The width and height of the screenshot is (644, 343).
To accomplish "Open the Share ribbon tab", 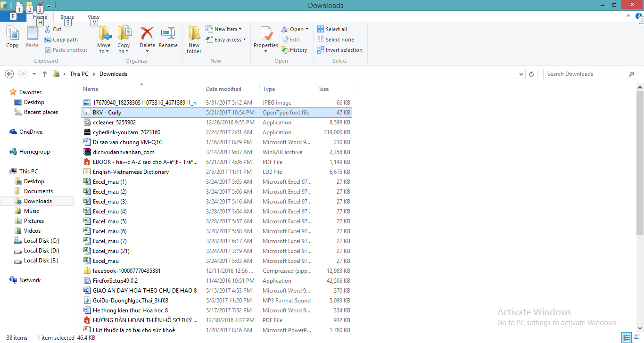I will 67,17.
